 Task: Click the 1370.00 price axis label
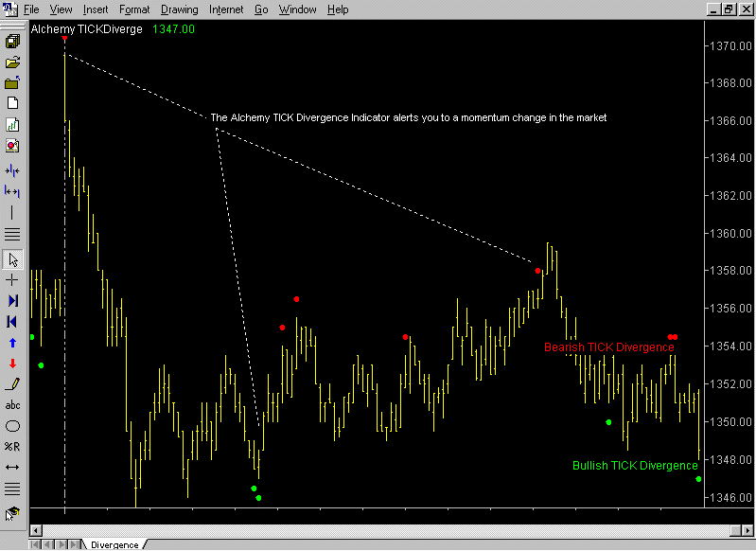pyautogui.click(x=731, y=45)
